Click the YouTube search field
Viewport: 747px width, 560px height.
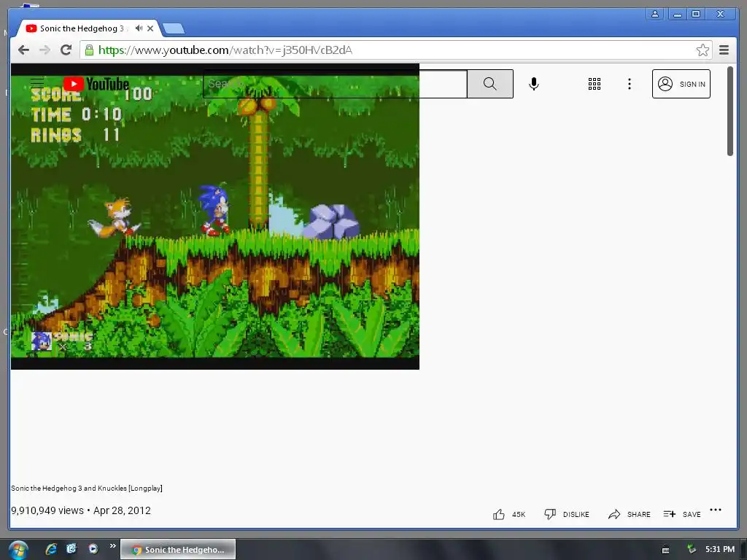[x=335, y=84]
